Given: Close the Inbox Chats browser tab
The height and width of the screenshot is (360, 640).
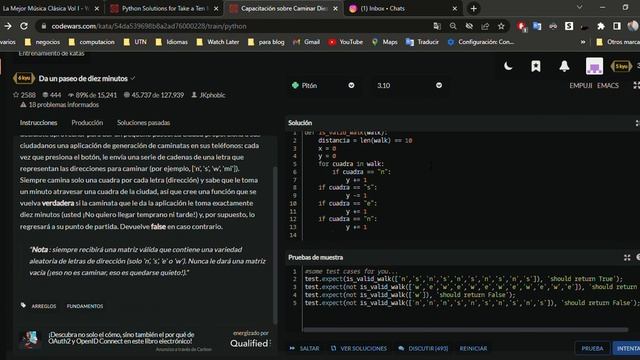Looking at the screenshot, I should (455, 9).
